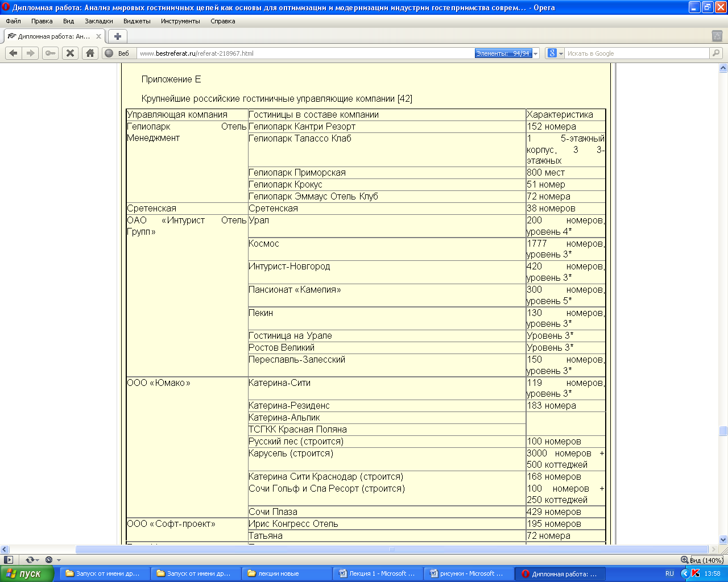Click the Элементы 94/94 progress indicator

point(503,53)
